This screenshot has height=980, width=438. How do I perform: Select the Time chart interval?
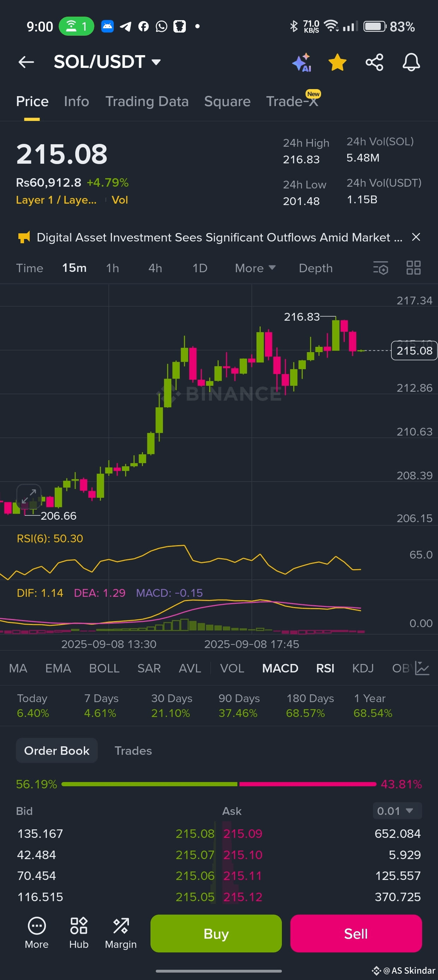point(30,268)
